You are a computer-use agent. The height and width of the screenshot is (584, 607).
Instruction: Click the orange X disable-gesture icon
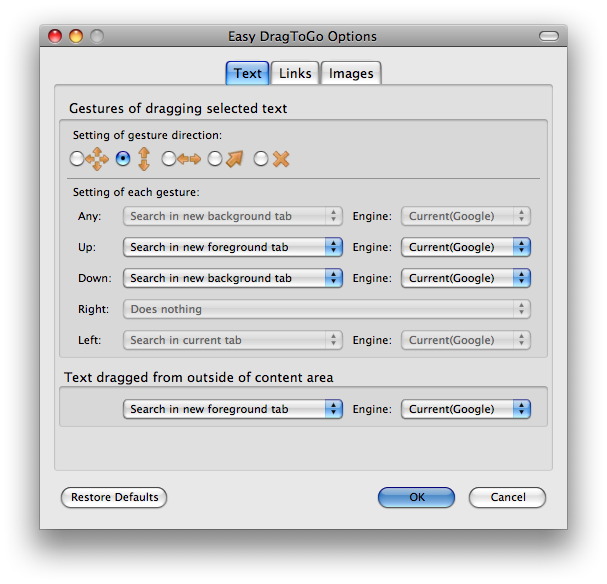[x=281, y=159]
